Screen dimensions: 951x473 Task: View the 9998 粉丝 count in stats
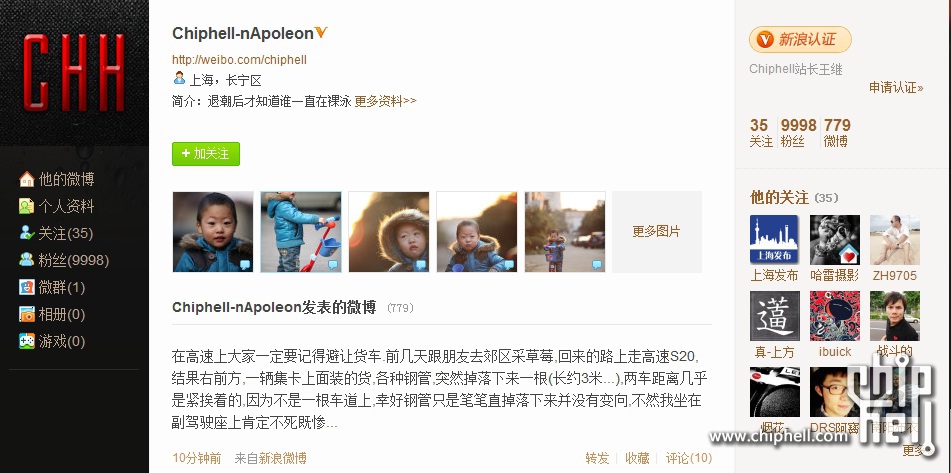pyautogui.click(x=798, y=133)
